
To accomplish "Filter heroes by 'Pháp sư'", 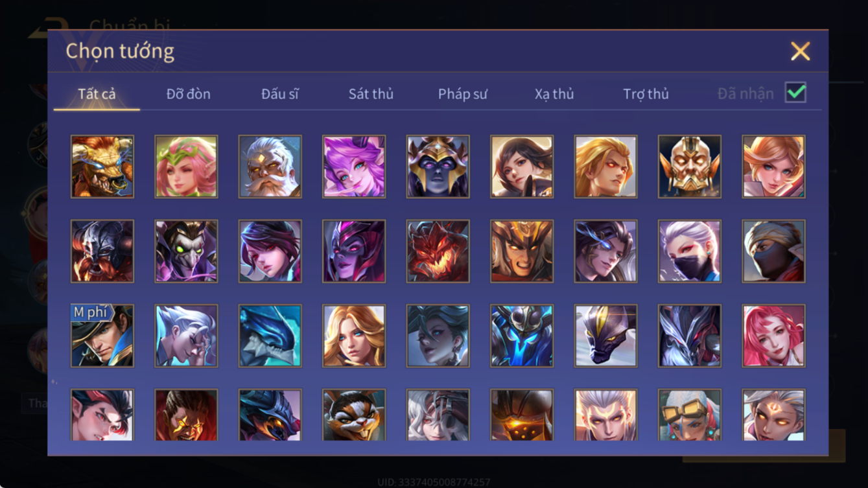I will pyautogui.click(x=462, y=94).
